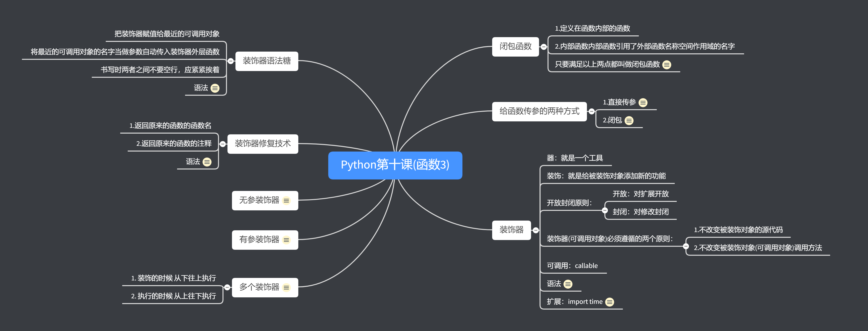Open note icon beside 语法 under 装饰器
The height and width of the screenshot is (331, 868).
click(568, 284)
